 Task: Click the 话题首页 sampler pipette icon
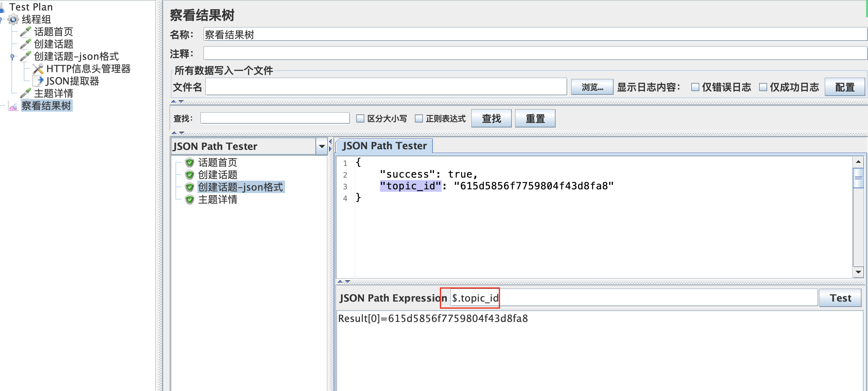(26, 32)
